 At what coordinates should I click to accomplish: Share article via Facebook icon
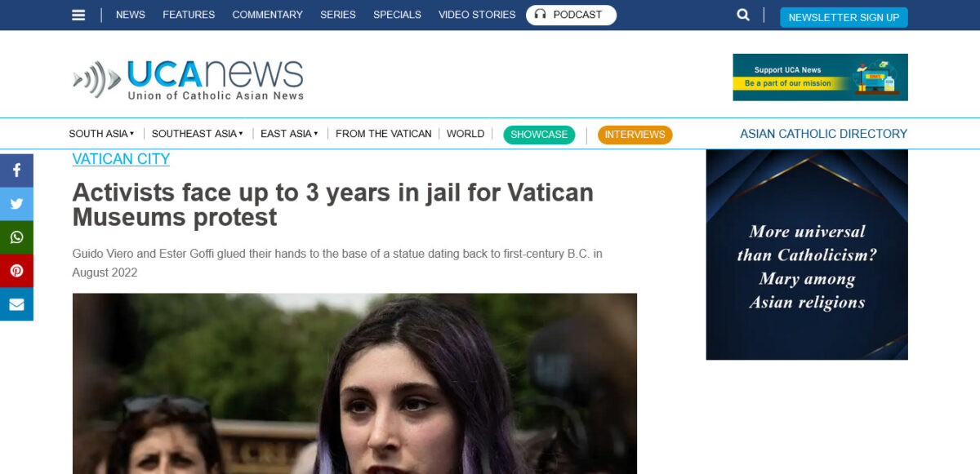(x=16, y=171)
